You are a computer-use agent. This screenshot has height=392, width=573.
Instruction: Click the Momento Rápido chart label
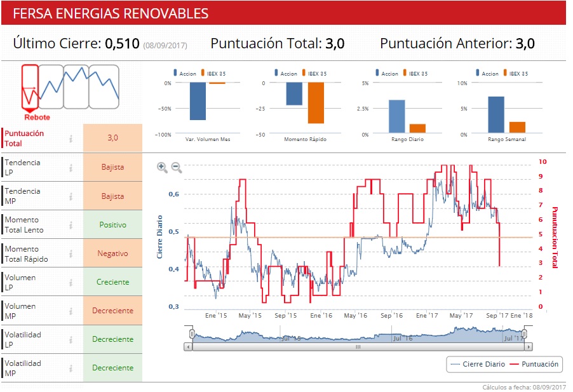[x=305, y=139]
